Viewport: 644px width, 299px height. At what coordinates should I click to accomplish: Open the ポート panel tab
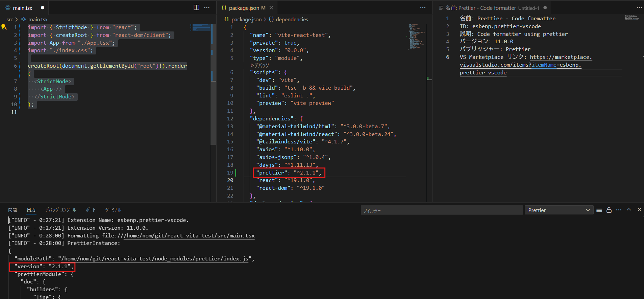click(91, 210)
